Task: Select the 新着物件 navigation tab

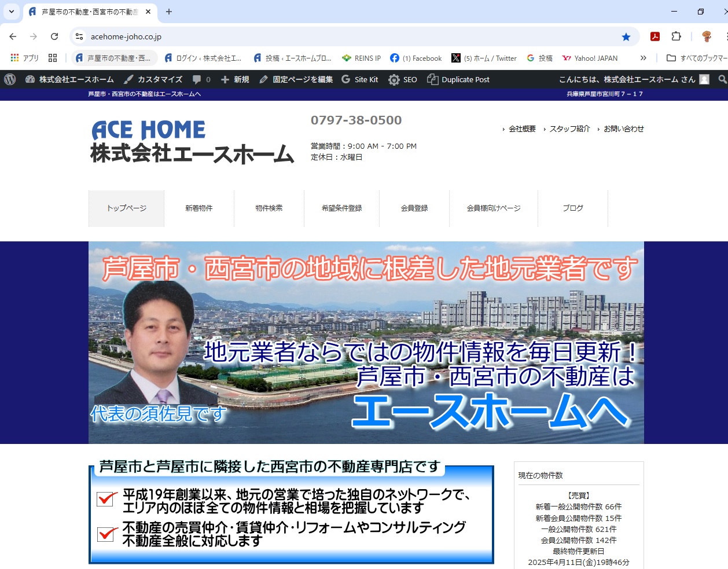Action: point(199,208)
